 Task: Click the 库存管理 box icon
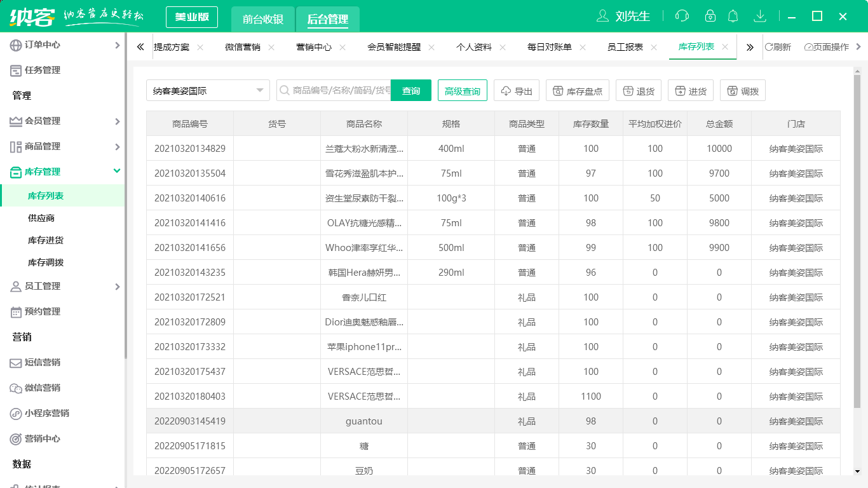[x=16, y=172]
